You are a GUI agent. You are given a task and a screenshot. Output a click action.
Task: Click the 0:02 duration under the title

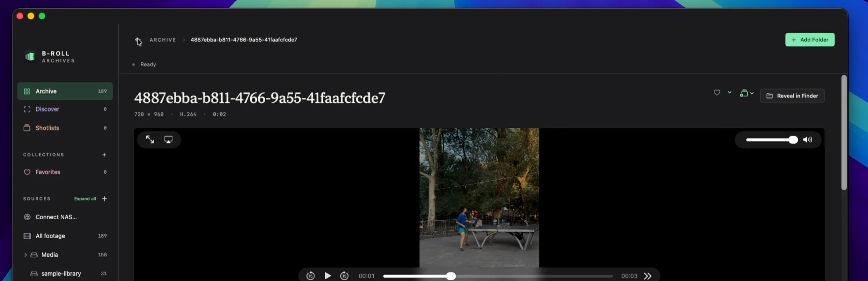tap(219, 114)
